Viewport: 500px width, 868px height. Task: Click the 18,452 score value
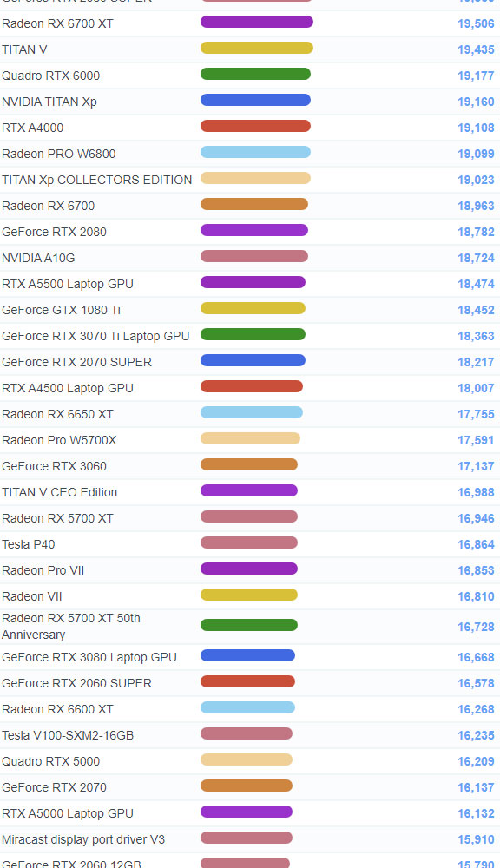(x=476, y=310)
